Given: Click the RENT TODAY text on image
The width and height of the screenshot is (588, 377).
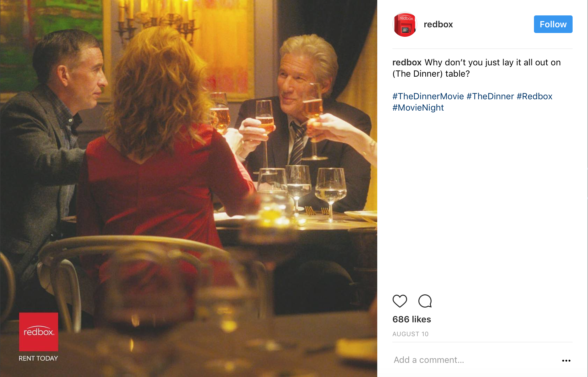Looking at the screenshot, I should coord(38,358).
